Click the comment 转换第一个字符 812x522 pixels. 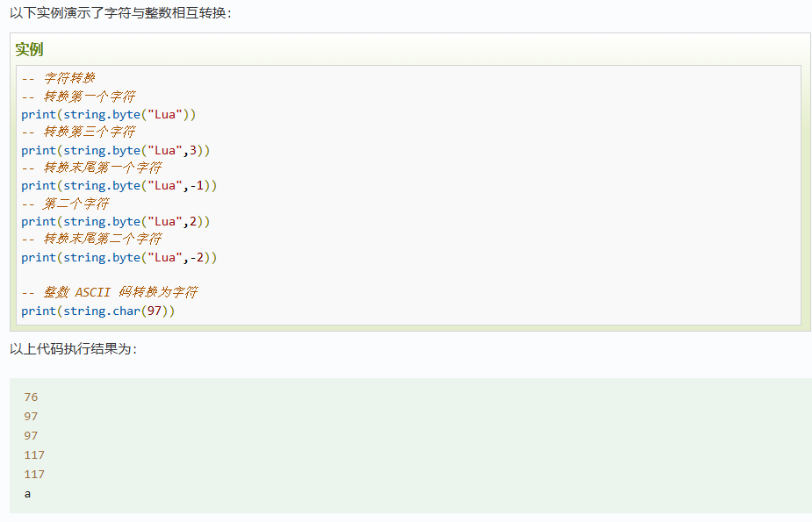(78, 97)
